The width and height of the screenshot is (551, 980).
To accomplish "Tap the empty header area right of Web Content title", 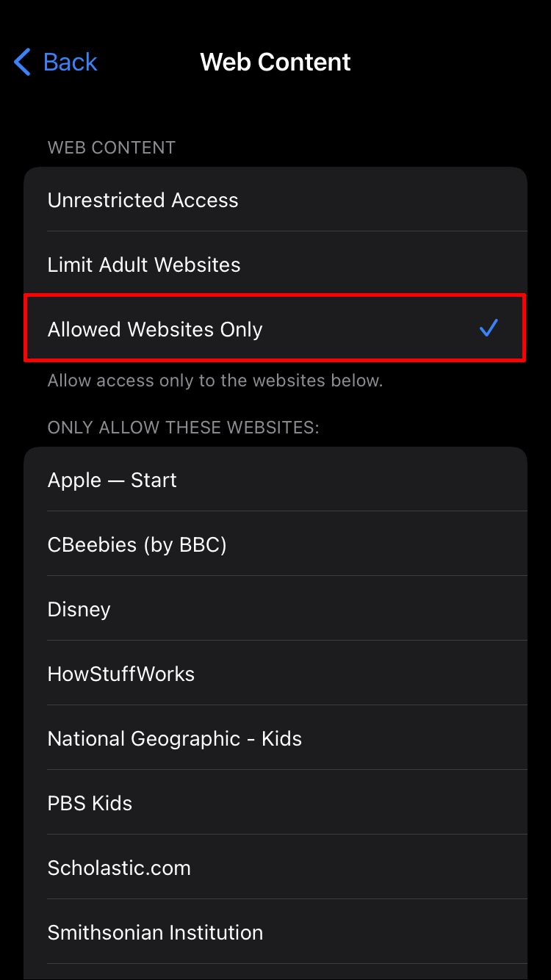I will click(x=455, y=62).
